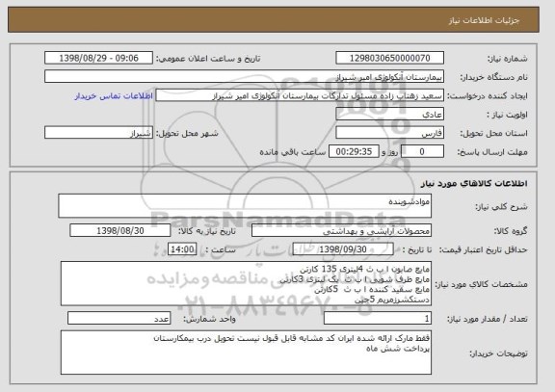Select the label توضیحات خریدار
The image size is (555, 392).
[x=498, y=353]
